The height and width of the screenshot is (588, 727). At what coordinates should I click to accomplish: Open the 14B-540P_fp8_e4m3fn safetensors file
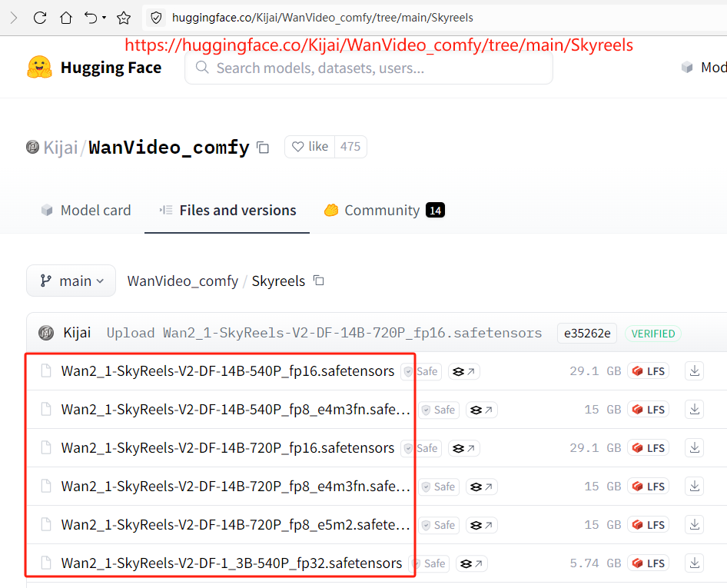click(x=235, y=410)
